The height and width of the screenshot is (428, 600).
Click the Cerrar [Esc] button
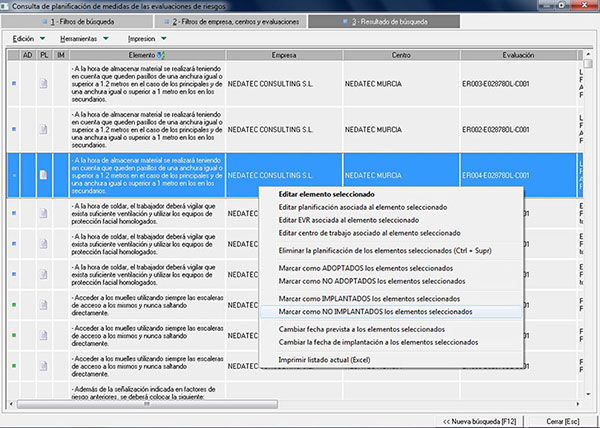pyautogui.click(x=562, y=421)
